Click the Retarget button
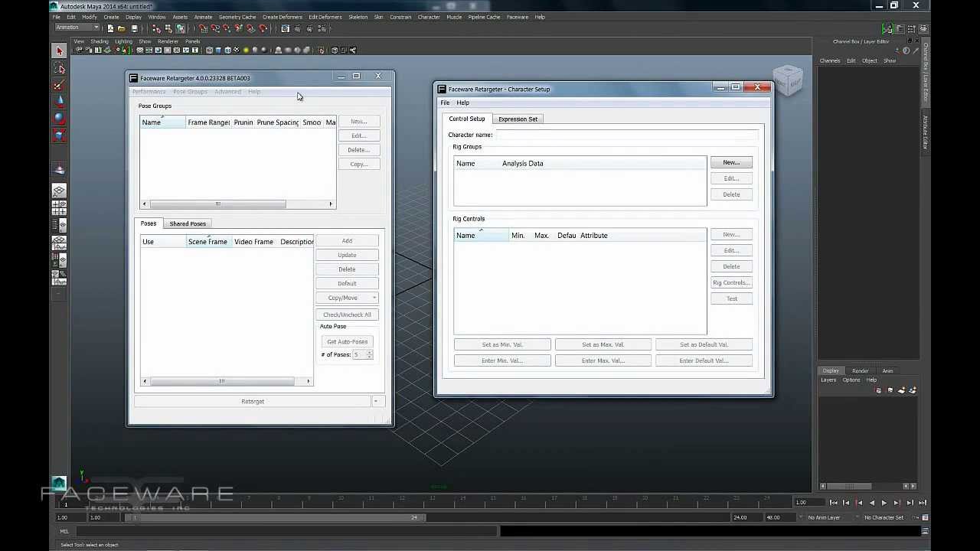 coord(253,401)
